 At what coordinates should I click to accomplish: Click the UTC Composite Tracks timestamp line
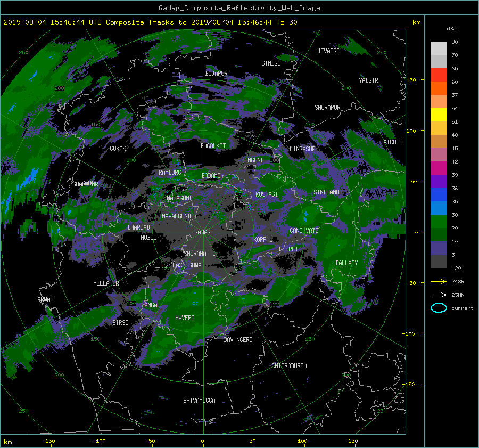[150, 22]
